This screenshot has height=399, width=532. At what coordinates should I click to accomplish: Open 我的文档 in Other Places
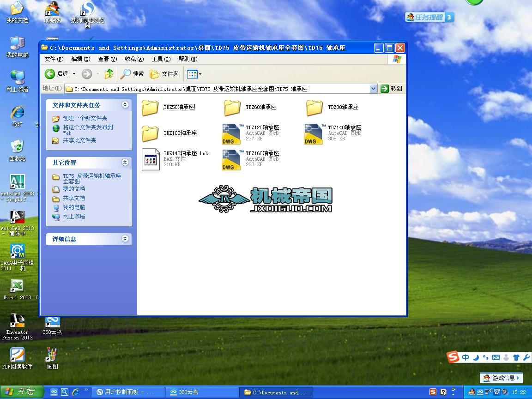74,189
